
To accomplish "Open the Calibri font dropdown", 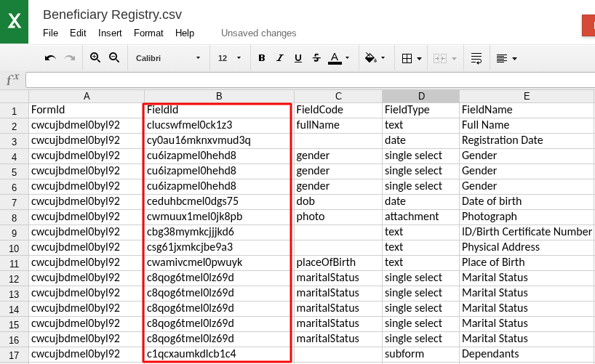I will tap(168, 58).
